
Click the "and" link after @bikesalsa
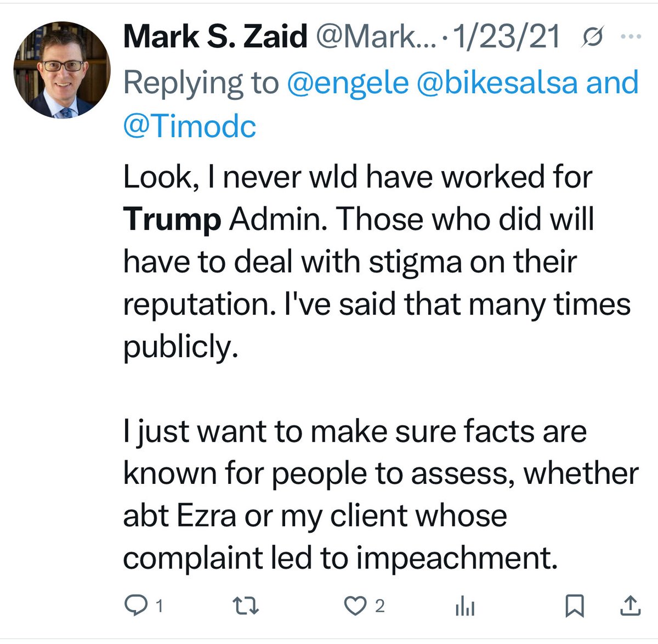click(612, 83)
